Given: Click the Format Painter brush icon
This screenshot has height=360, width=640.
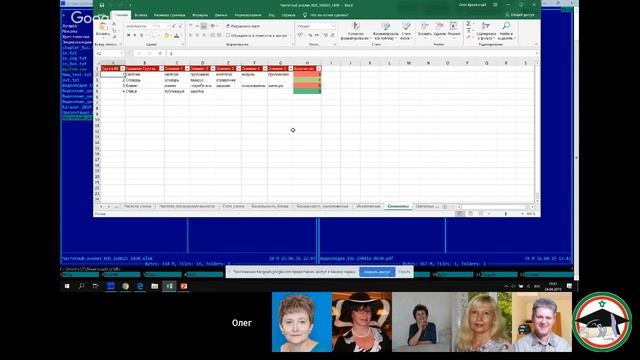Looking at the screenshot, I should tap(114, 36).
